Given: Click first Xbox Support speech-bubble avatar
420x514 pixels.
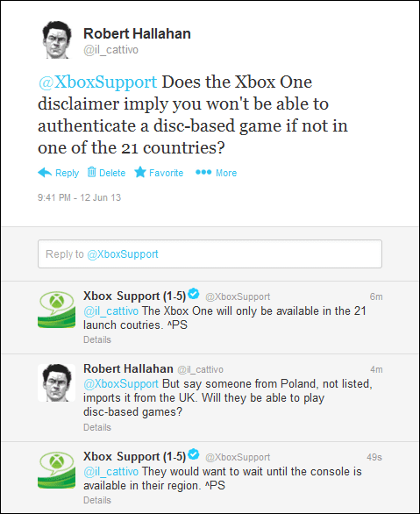Looking at the screenshot, I should pos(56,309).
